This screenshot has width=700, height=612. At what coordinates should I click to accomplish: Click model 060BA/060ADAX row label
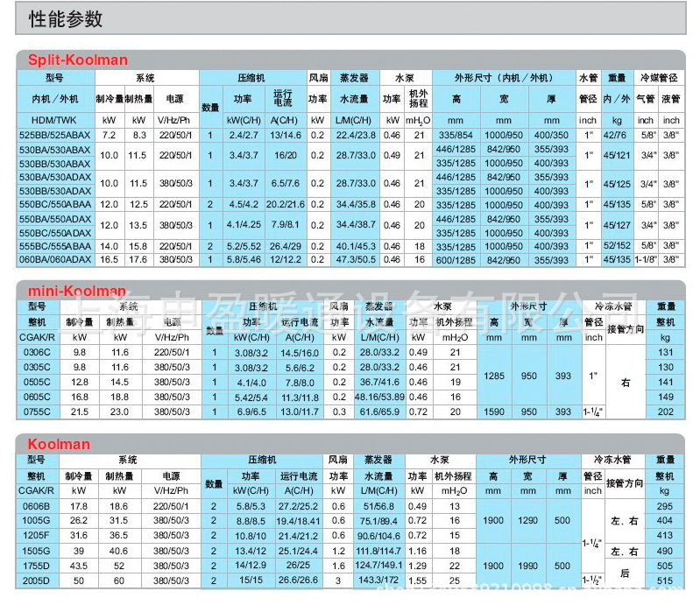click(55, 259)
